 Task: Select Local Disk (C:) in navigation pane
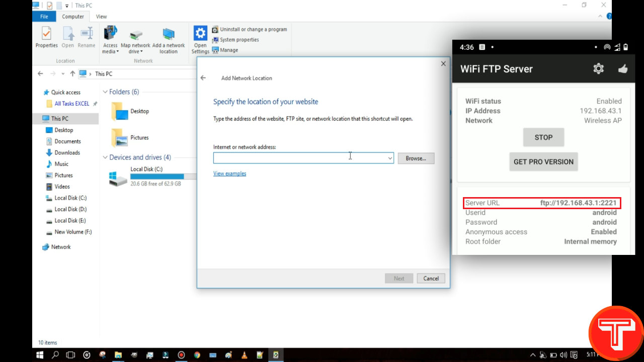click(70, 198)
